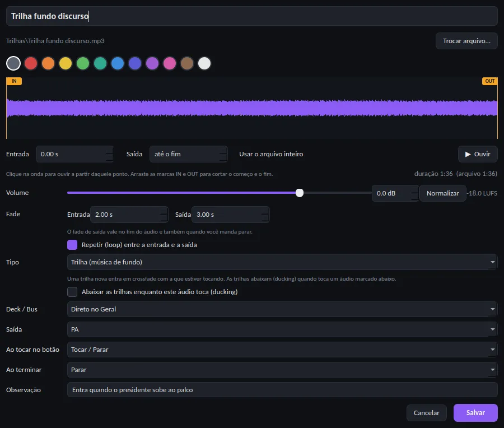
Task: Open the Saída PA output dropdown
Action: (x=282, y=329)
